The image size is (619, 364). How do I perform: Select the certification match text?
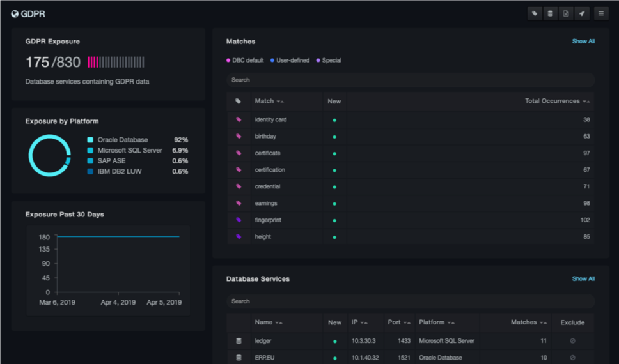pyautogui.click(x=270, y=170)
